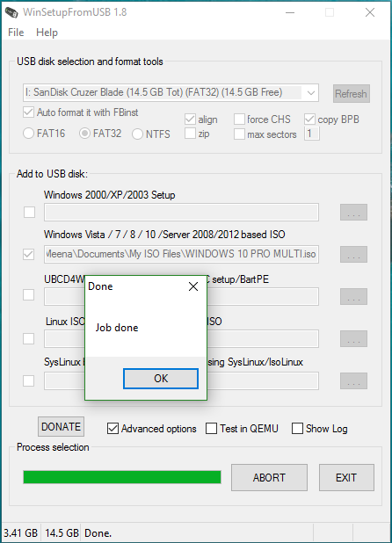
Task: Close the Done dialog with X
Action: [193, 286]
